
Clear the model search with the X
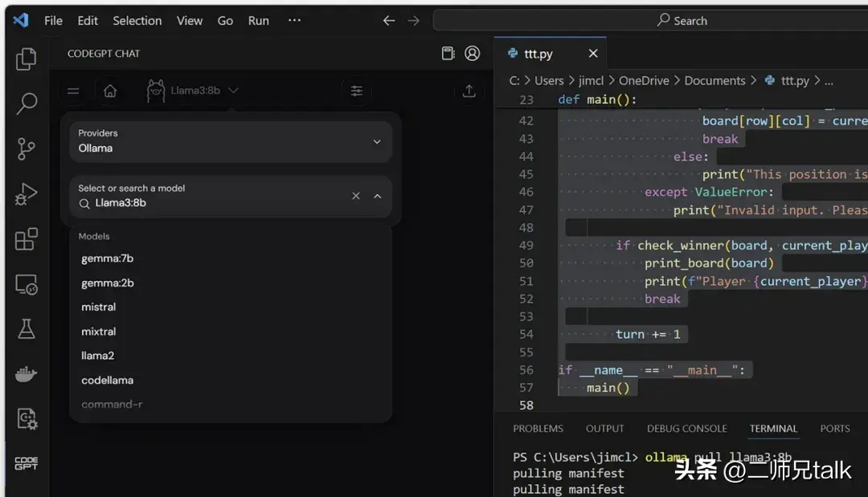356,196
